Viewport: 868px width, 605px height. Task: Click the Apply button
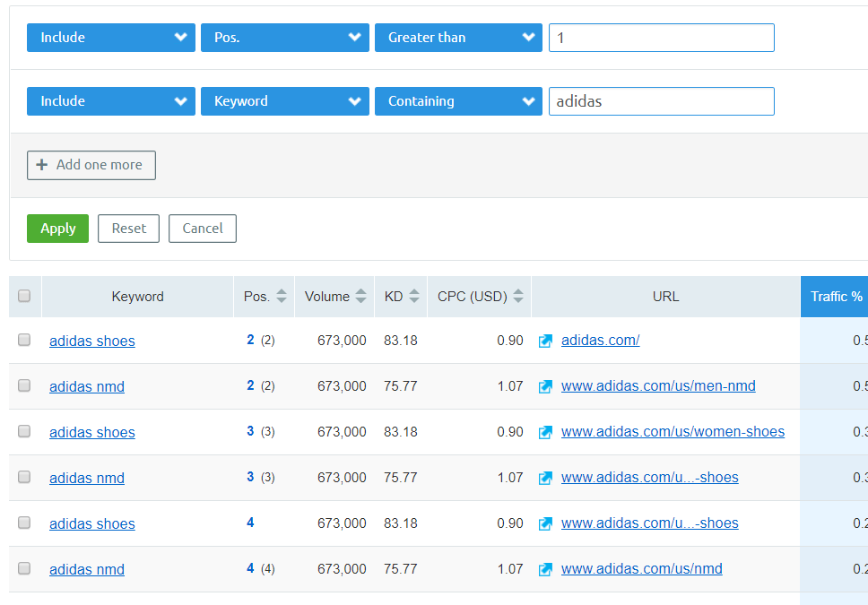point(57,229)
